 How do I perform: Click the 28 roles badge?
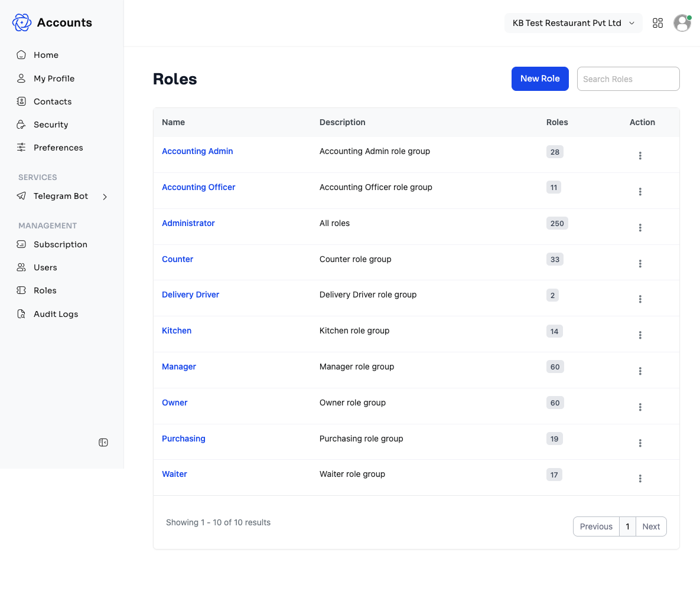coord(555,152)
